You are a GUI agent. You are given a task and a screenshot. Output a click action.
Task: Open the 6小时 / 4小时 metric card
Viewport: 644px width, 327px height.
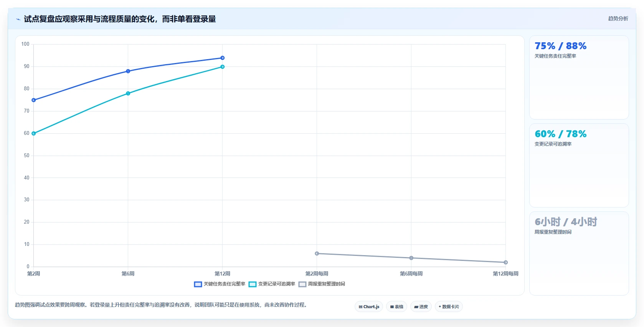[x=579, y=254]
